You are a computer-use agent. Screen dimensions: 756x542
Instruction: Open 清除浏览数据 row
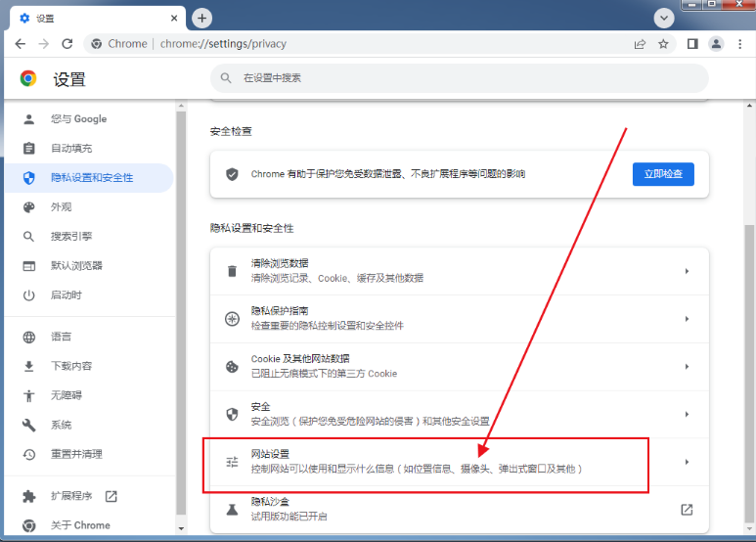click(459, 271)
